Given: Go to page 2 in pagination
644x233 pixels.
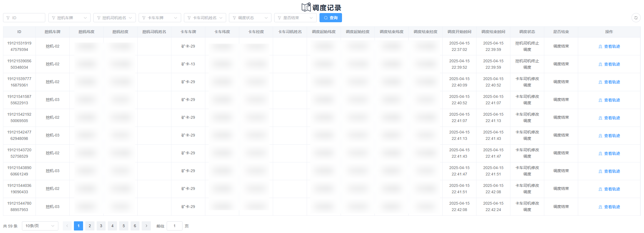Looking at the screenshot, I should [90, 226].
